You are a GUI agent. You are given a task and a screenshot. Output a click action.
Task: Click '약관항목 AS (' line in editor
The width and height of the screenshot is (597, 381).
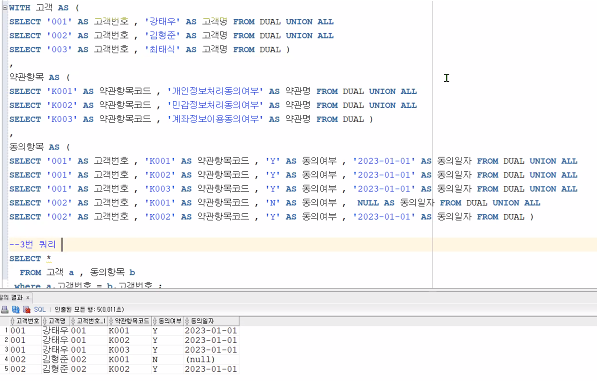click(x=40, y=77)
